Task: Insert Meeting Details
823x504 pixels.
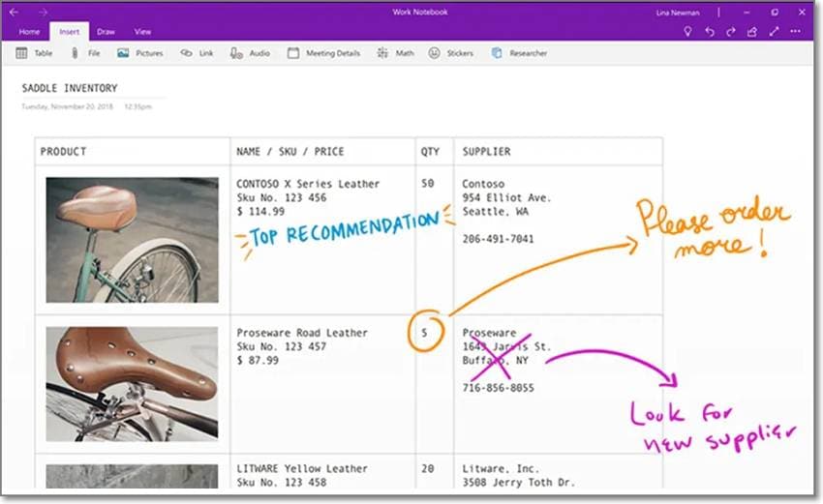Action: click(x=323, y=53)
